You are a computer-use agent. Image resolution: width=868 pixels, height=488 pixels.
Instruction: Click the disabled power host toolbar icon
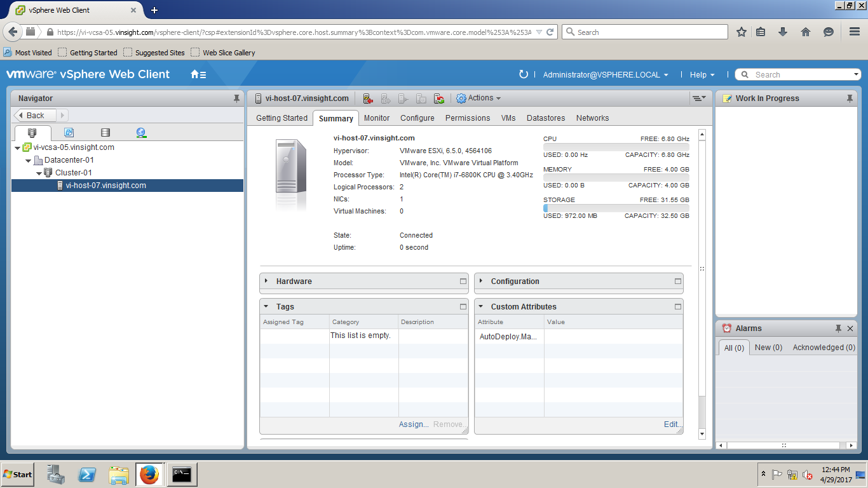pyautogui.click(x=403, y=98)
